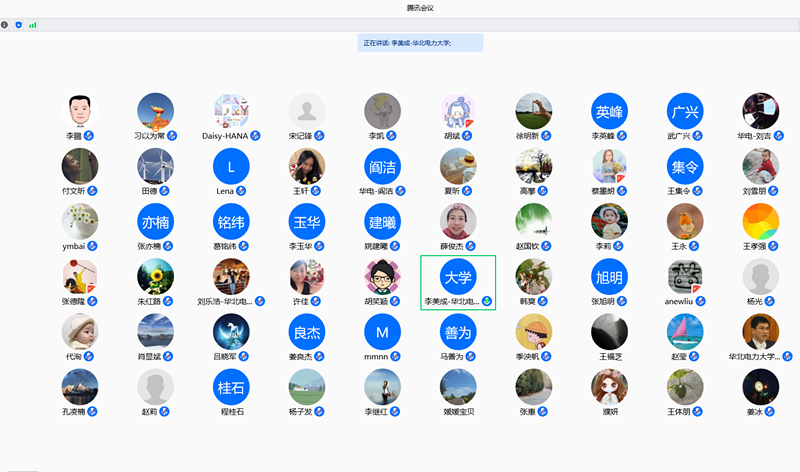Select 李鹏's cartoon face avatar
Screen dimensions: 800x472
point(80,111)
